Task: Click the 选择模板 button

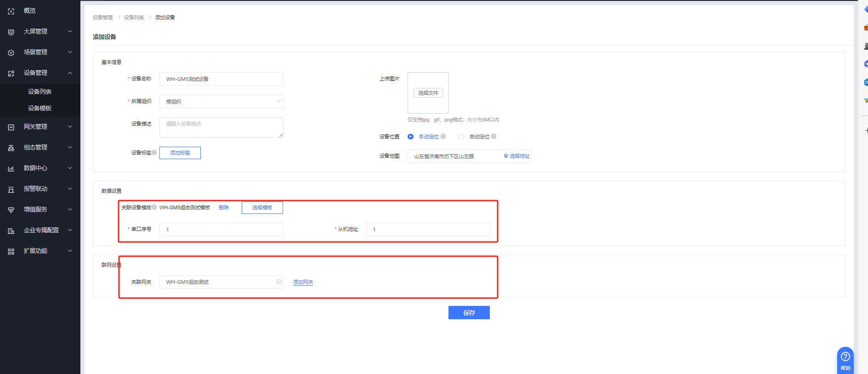Action: coord(262,207)
